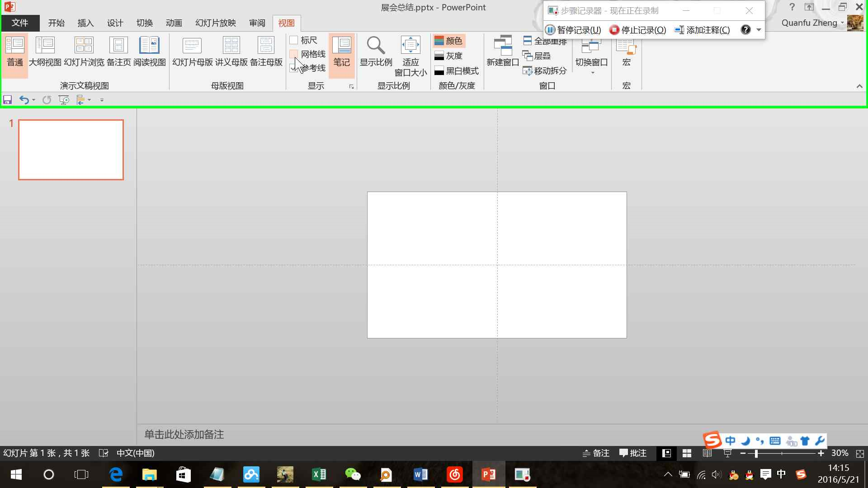Click 中文(中国) language indicator

(135, 453)
